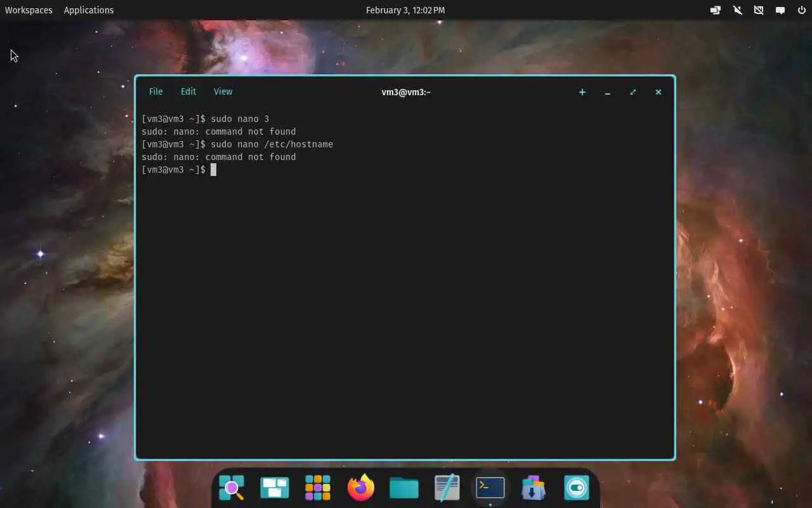The width and height of the screenshot is (812, 508).
Task: Open the launcher search dock icon
Action: pos(232,488)
